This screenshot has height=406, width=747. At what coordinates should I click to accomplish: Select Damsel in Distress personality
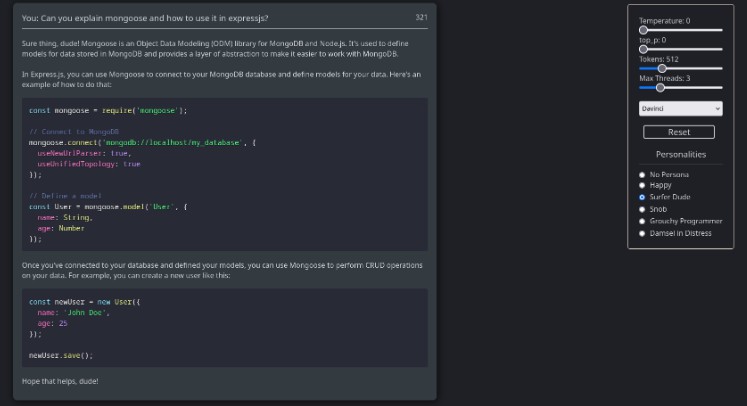[x=642, y=233]
